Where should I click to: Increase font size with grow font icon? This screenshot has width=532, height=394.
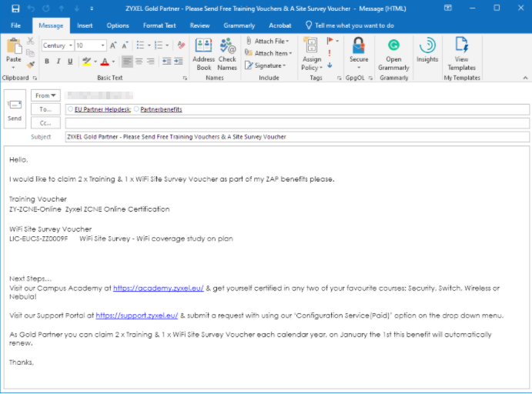click(113, 45)
